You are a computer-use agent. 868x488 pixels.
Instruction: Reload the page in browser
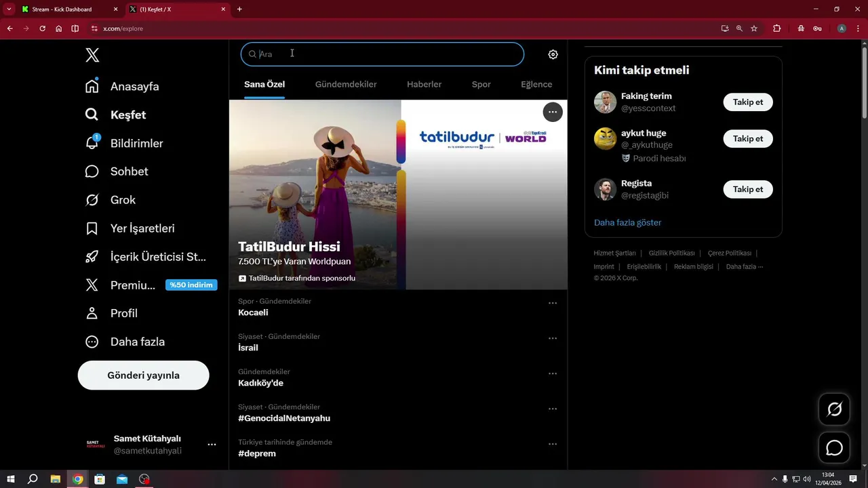click(42, 28)
